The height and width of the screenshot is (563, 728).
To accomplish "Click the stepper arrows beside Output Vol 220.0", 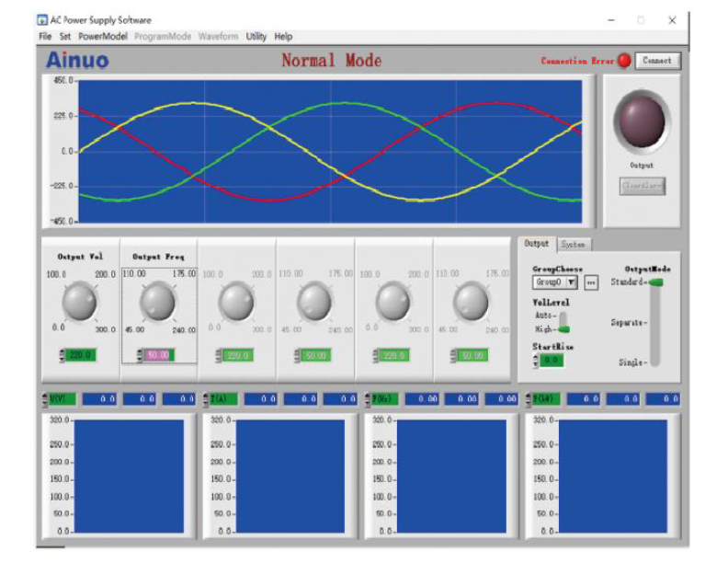I will [x=63, y=355].
